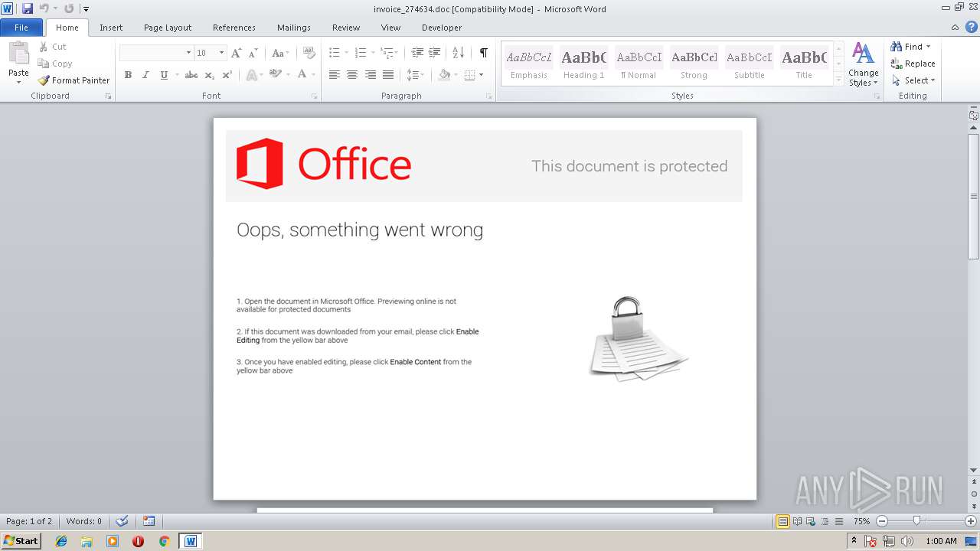Open the File tab
The image size is (980, 551).
pyautogui.click(x=21, y=28)
